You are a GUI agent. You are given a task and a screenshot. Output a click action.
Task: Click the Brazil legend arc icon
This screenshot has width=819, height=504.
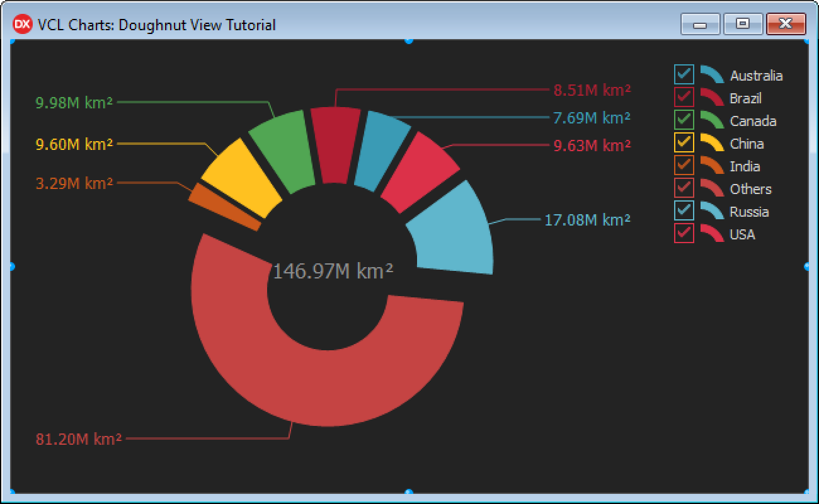pos(712,98)
